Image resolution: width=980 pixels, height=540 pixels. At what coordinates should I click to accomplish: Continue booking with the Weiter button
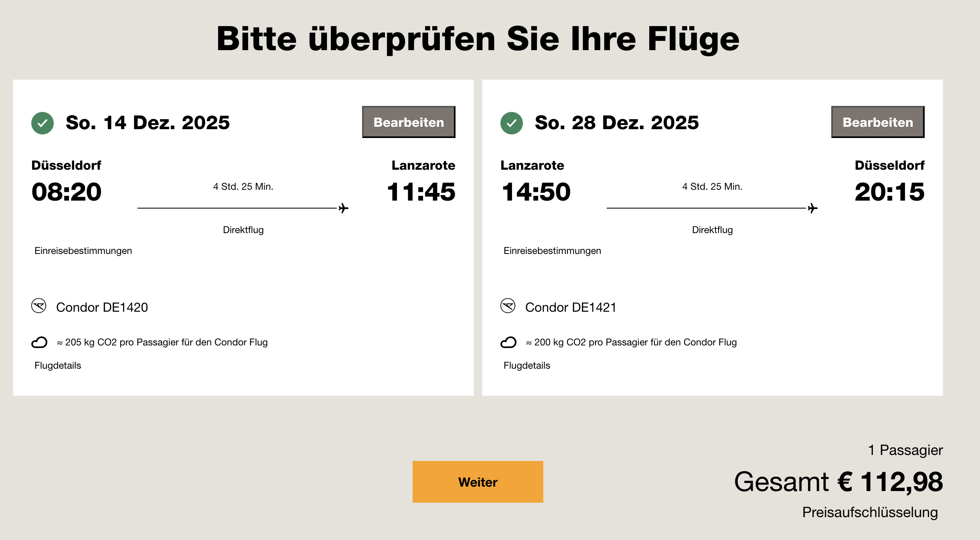(x=478, y=482)
